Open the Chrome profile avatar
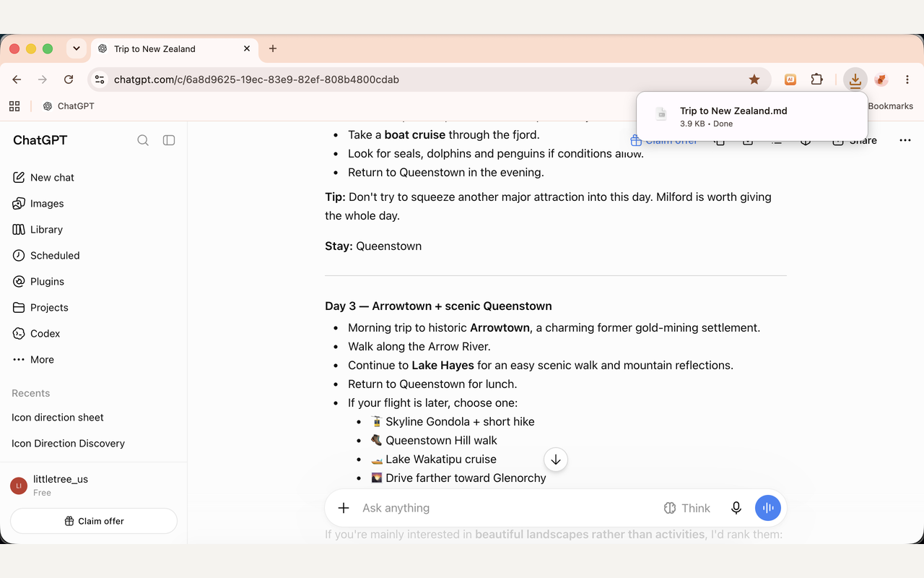Viewport: 924px width, 578px height. [x=881, y=79]
